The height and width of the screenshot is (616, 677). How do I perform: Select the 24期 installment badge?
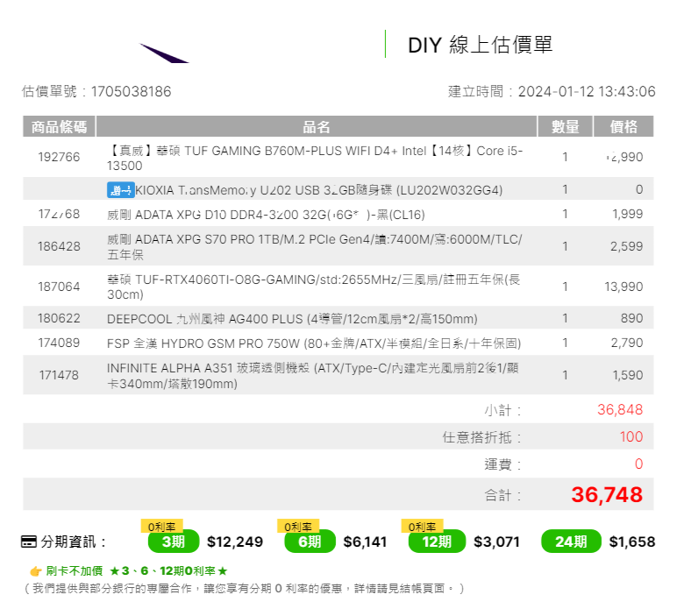571,542
